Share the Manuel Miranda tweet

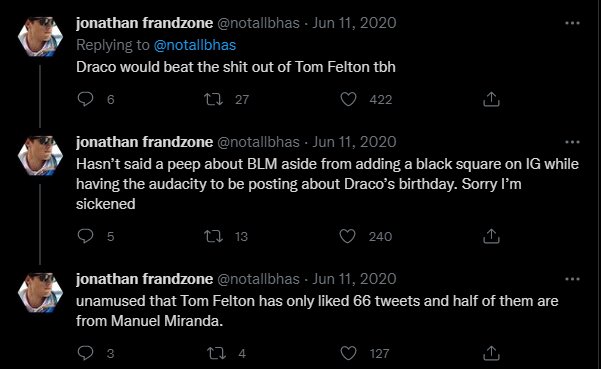coord(491,353)
